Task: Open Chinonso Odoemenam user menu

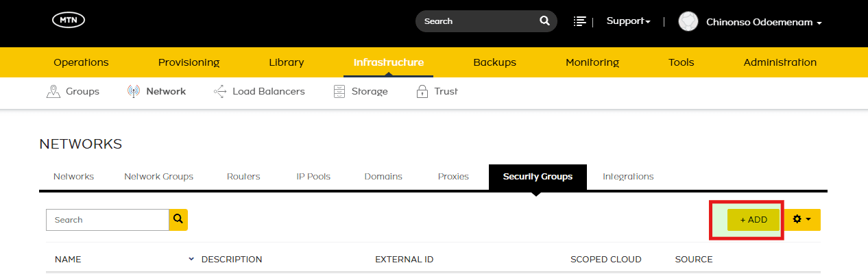Action: point(764,22)
